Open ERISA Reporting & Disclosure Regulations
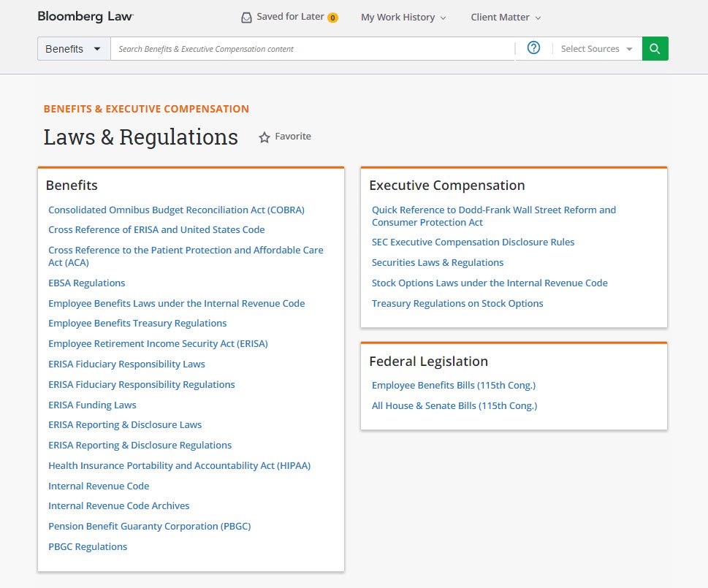708x588 pixels. (140, 445)
